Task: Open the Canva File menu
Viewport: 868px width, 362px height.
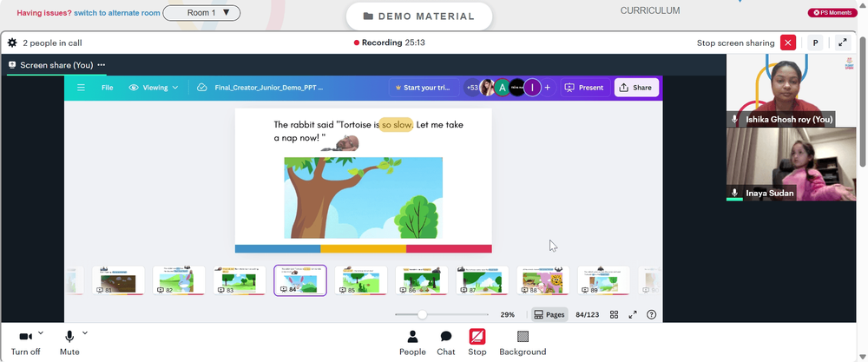Action: [x=107, y=88]
